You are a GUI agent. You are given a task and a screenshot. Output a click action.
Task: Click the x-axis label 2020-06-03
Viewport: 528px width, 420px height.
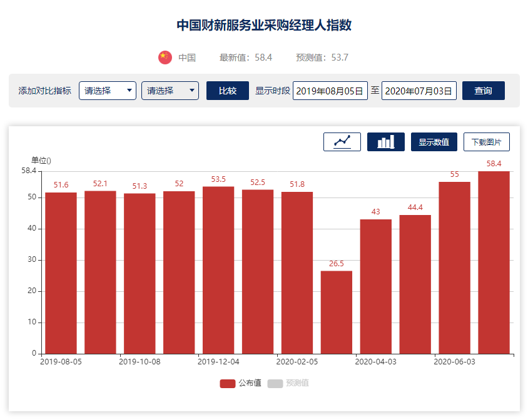pos(455,362)
